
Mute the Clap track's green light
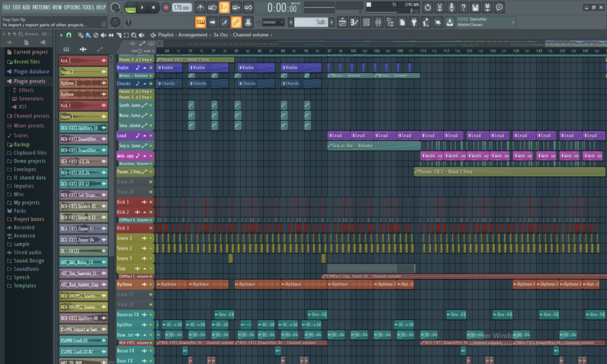[x=151, y=269]
